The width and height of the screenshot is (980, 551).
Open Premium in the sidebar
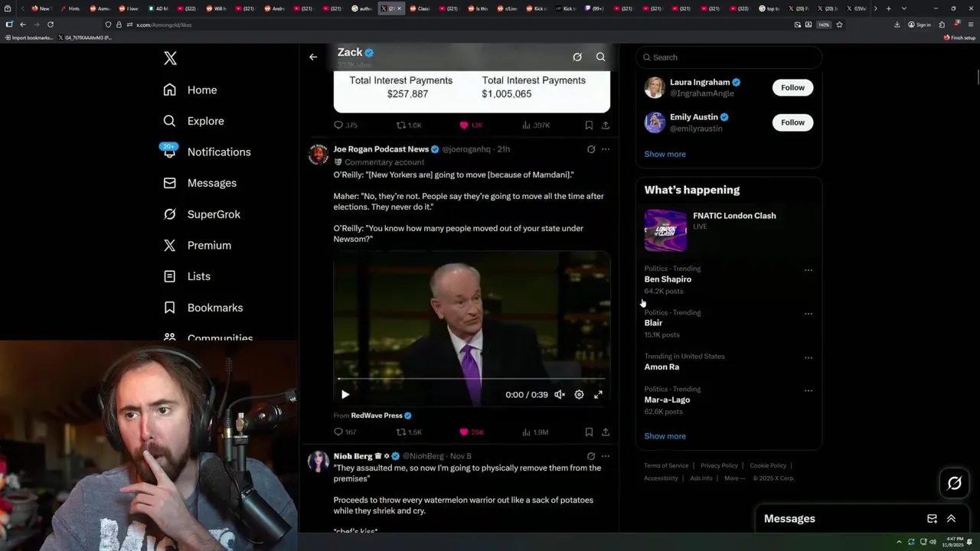click(x=198, y=245)
